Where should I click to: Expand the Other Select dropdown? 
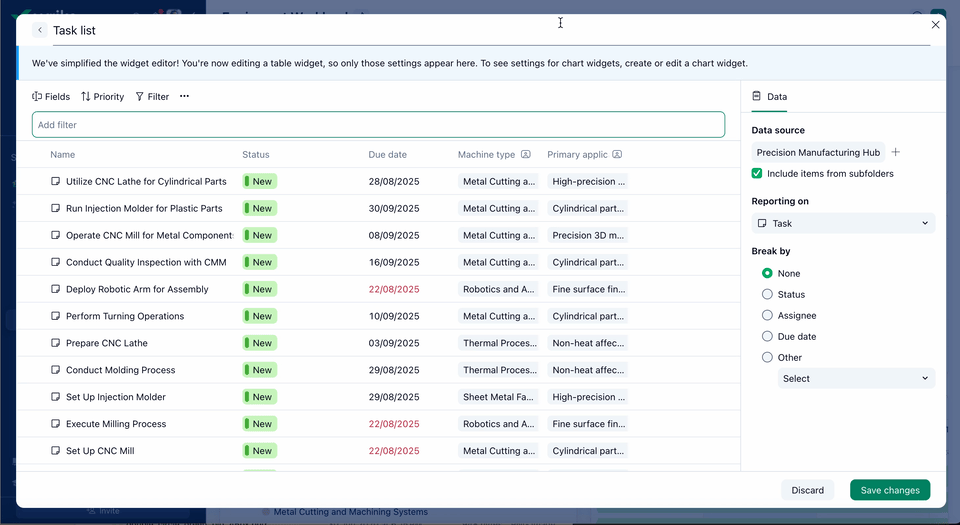pyautogui.click(x=856, y=379)
